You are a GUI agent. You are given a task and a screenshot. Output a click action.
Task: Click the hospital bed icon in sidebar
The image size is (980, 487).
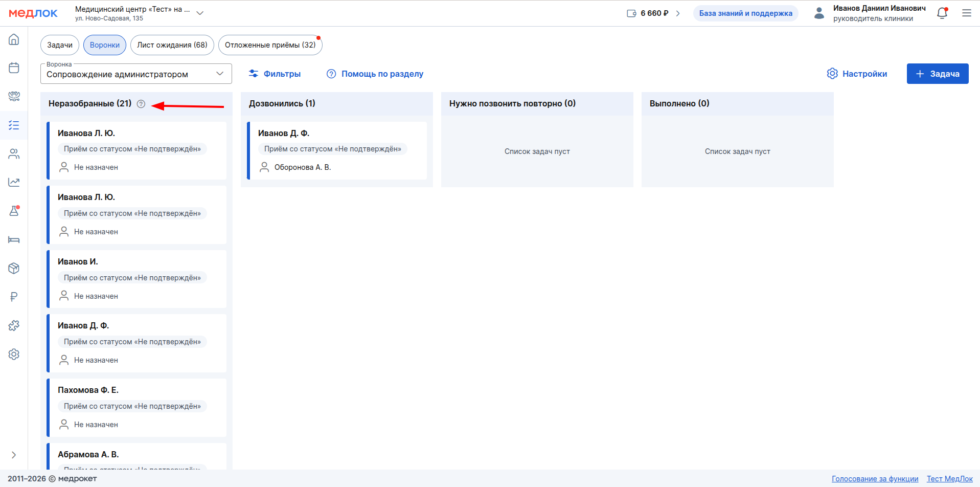point(14,239)
